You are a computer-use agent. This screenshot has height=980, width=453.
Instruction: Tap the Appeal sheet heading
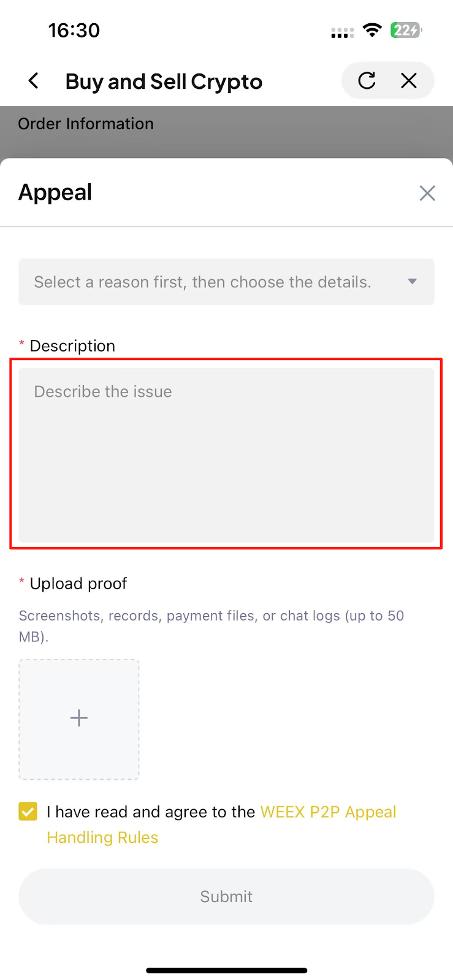55,192
